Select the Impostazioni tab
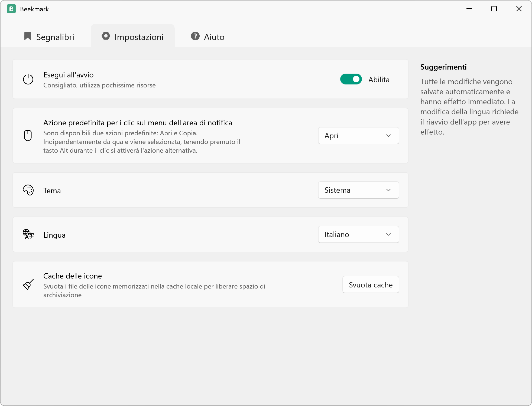Viewport: 532px width, 406px height. [133, 36]
